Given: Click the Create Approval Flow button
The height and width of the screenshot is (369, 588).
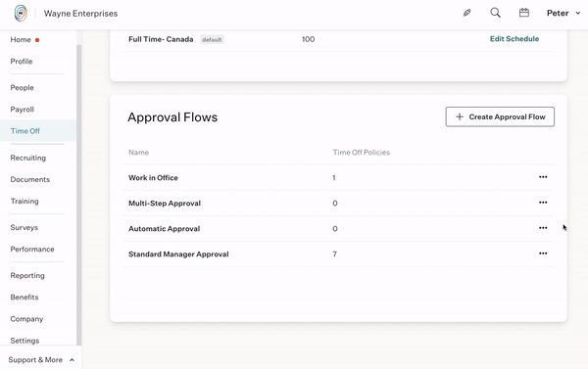Looking at the screenshot, I should click(500, 116).
